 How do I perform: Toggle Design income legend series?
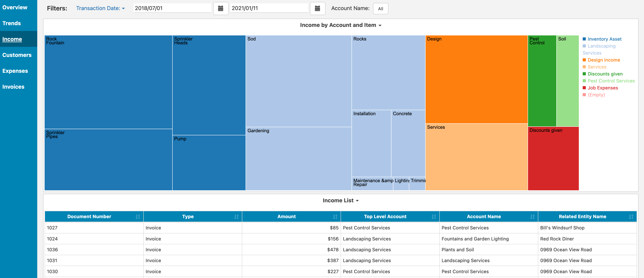[x=603, y=60]
